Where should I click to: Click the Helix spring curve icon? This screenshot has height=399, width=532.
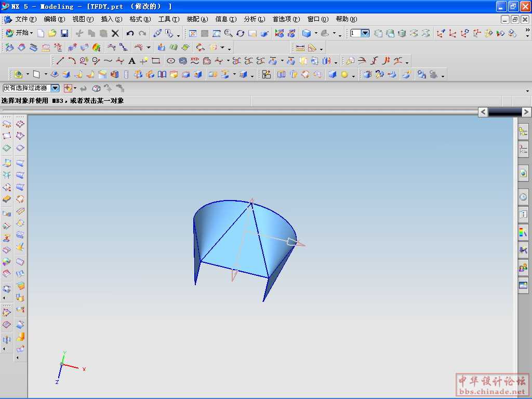182,61
